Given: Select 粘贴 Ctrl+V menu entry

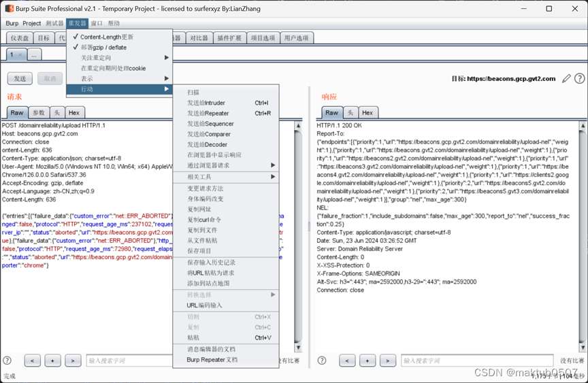Looking at the screenshot, I should (x=226, y=337).
